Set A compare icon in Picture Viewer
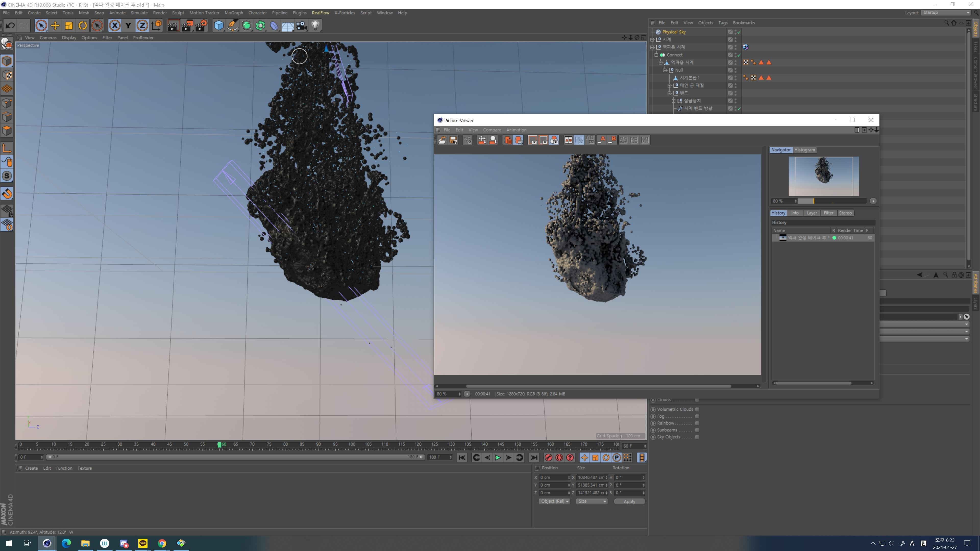The image size is (980, 551). click(602, 140)
